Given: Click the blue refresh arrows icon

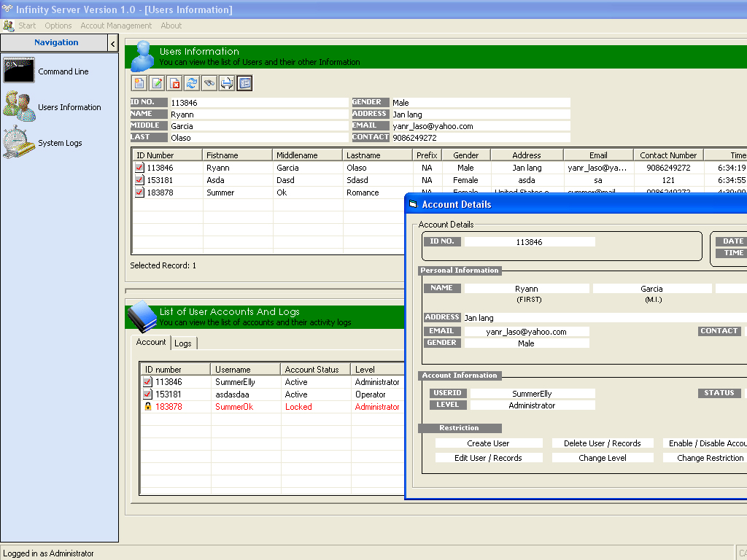Looking at the screenshot, I should tap(191, 83).
